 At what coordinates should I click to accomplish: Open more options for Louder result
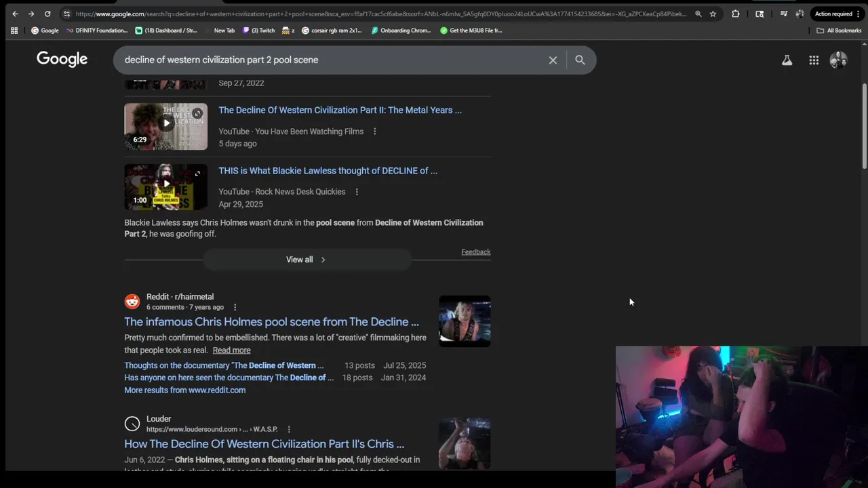[289, 430]
